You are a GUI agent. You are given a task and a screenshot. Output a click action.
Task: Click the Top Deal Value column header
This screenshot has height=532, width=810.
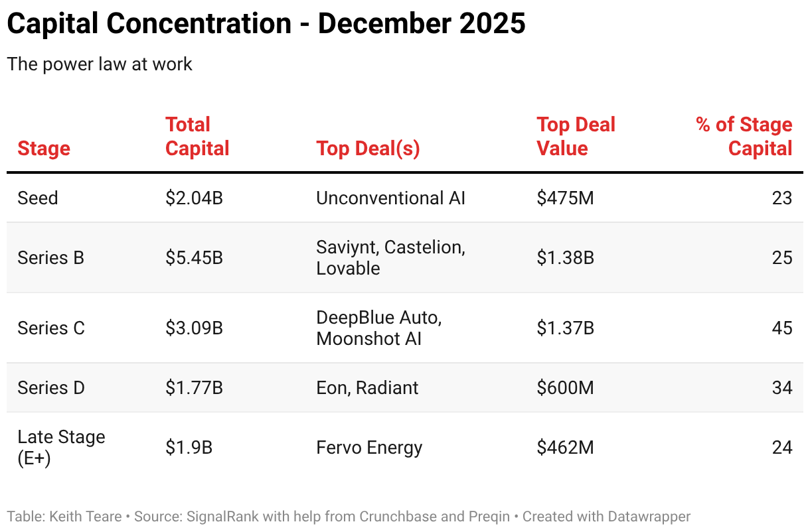coord(576,137)
